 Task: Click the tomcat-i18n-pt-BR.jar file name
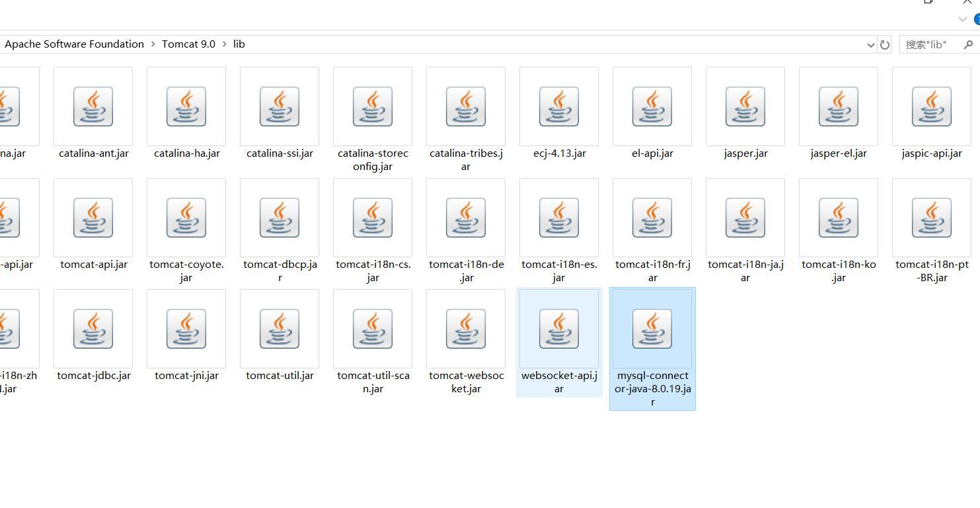[932, 271]
